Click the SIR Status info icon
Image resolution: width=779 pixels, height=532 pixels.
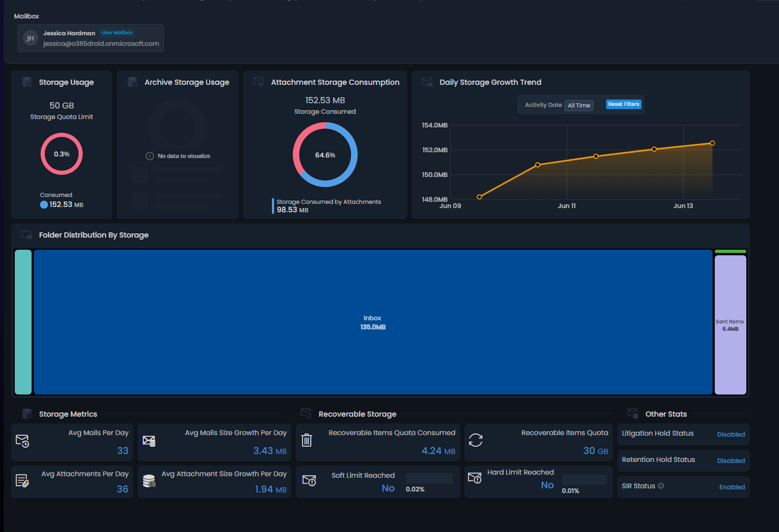point(661,486)
